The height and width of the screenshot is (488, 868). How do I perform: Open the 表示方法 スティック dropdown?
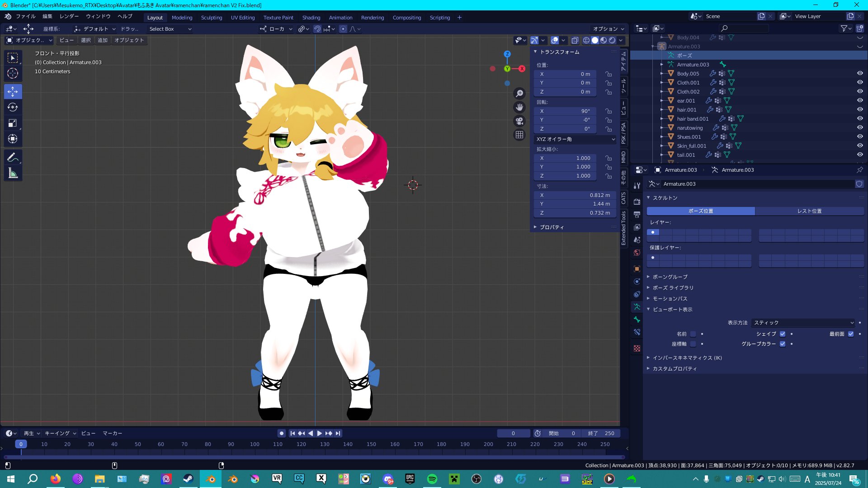(803, 323)
